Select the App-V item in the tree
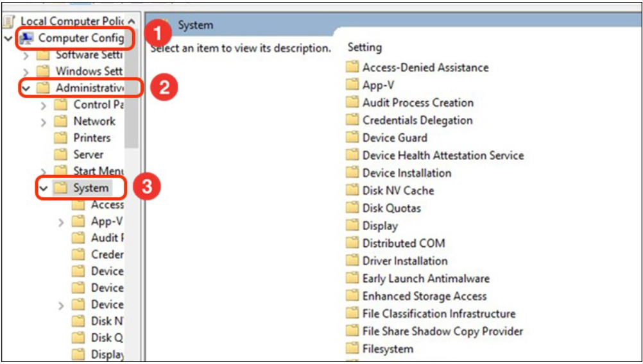Image resolution: width=643 pixels, height=364 pixels. click(x=97, y=222)
